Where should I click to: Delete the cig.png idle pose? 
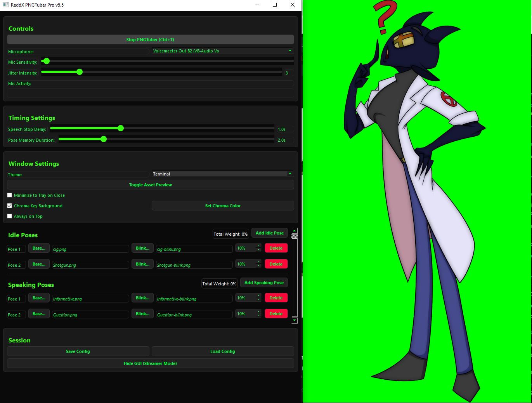pos(276,248)
